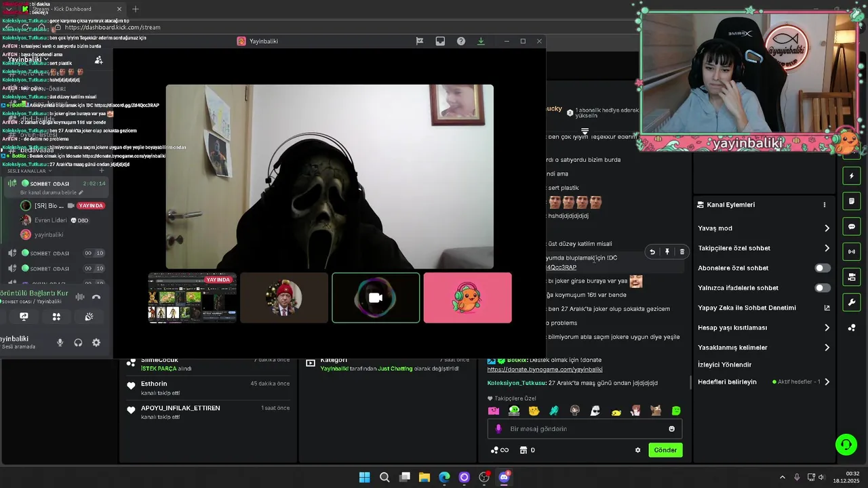
Task: Expand Hedefleri belirleyin chevron
Action: [x=827, y=382]
